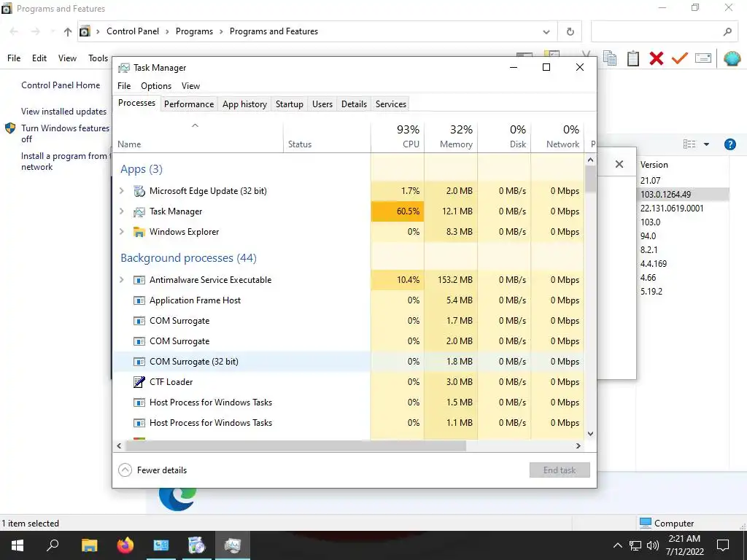Click the Microsoft Edge Update process icon
Image resolution: width=747 pixels, height=560 pixels.
point(139,191)
